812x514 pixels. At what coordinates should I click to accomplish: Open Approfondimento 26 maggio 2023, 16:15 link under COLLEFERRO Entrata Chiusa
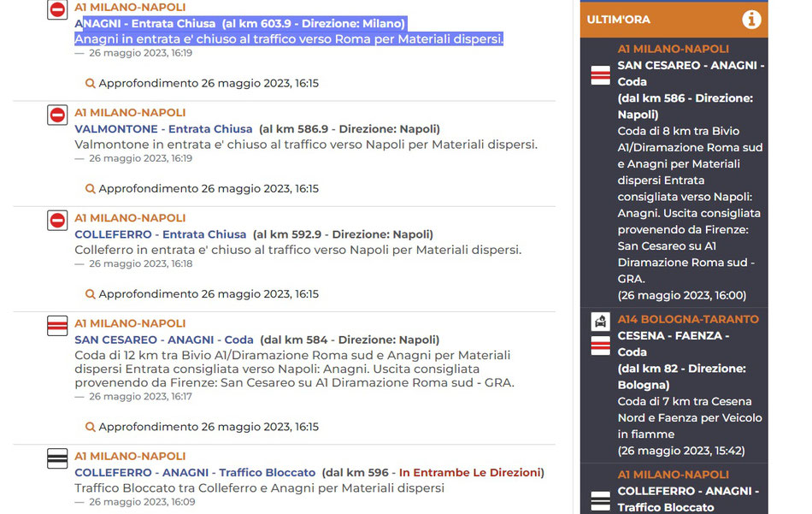click(x=209, y=294)
